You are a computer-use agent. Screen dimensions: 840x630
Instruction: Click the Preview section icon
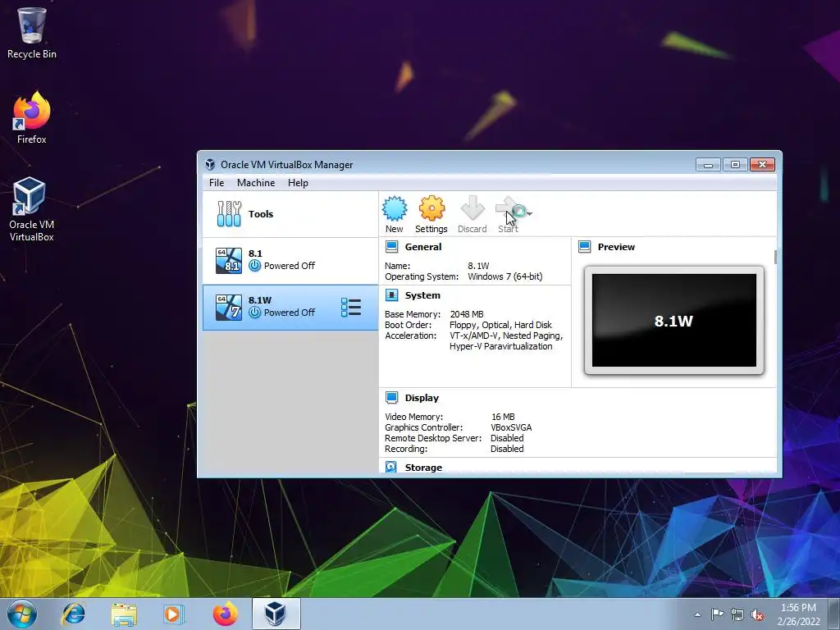point(584,247)
